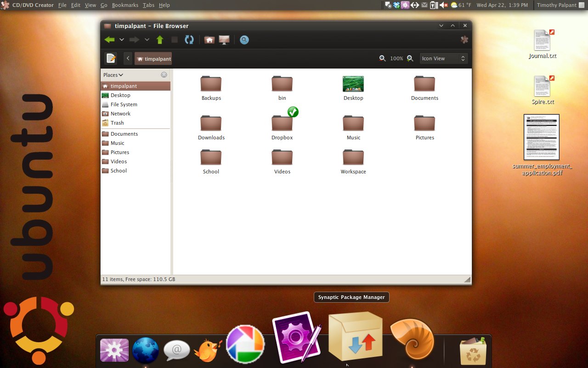Toggle text-based location entry pencil icon
The image size is (588, 368).
[111, 58]
